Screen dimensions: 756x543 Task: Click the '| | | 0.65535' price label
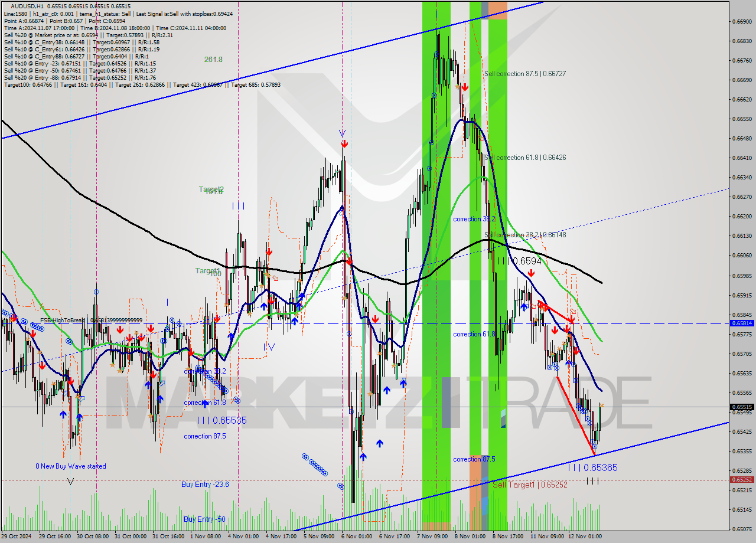[x=222, y=421]
